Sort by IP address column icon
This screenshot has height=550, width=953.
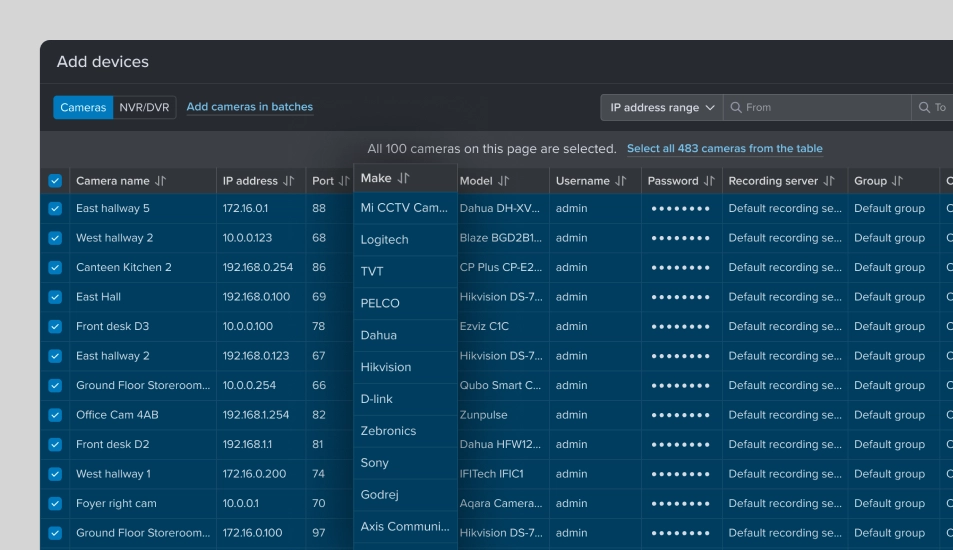pyautogui.click(x=289, y=181)
